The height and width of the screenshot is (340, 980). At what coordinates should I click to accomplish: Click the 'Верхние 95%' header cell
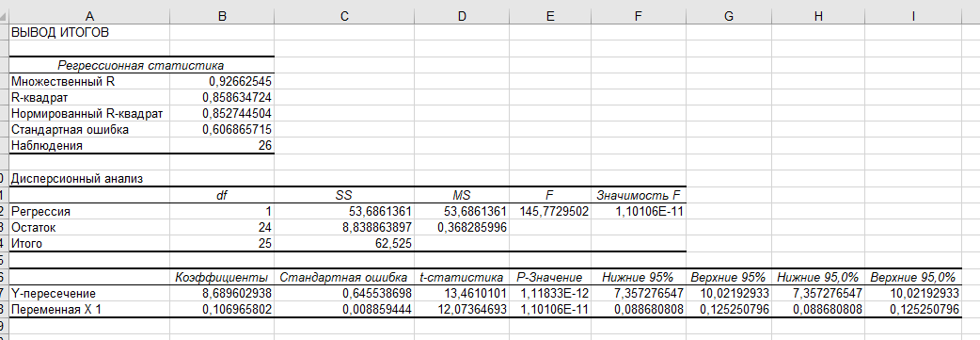point(729,277)
